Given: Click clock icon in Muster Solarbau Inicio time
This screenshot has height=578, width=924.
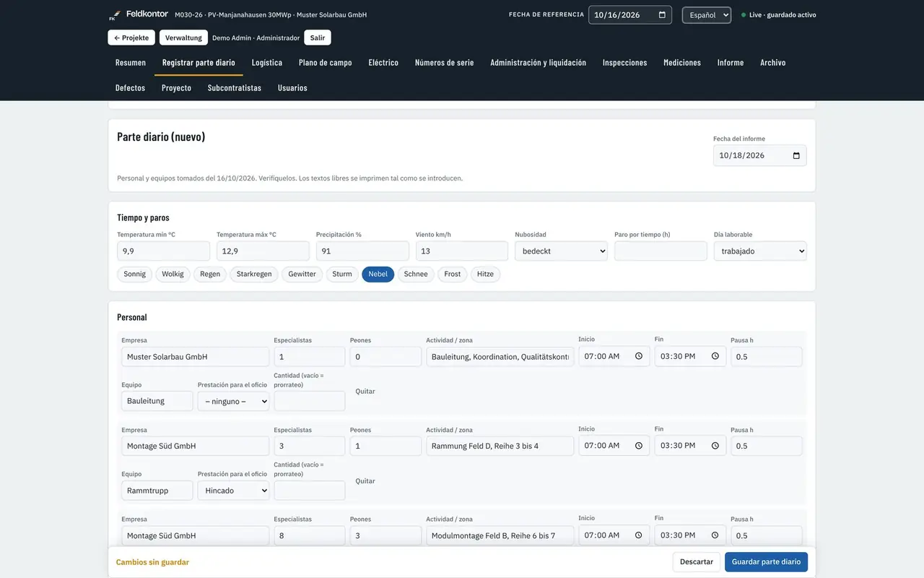Looking at the screenshot, I should click(639, 356).
